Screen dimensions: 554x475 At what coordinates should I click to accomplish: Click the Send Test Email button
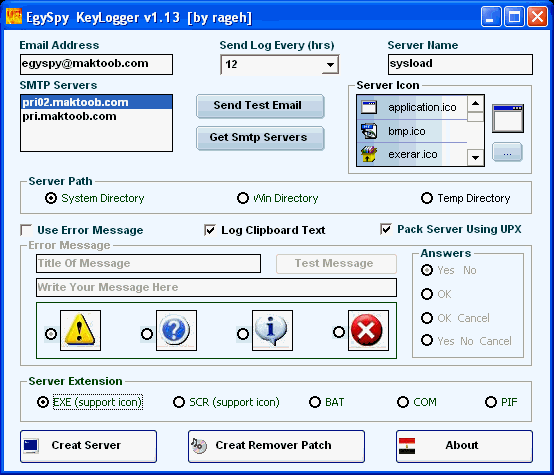(x=260, y=106)
